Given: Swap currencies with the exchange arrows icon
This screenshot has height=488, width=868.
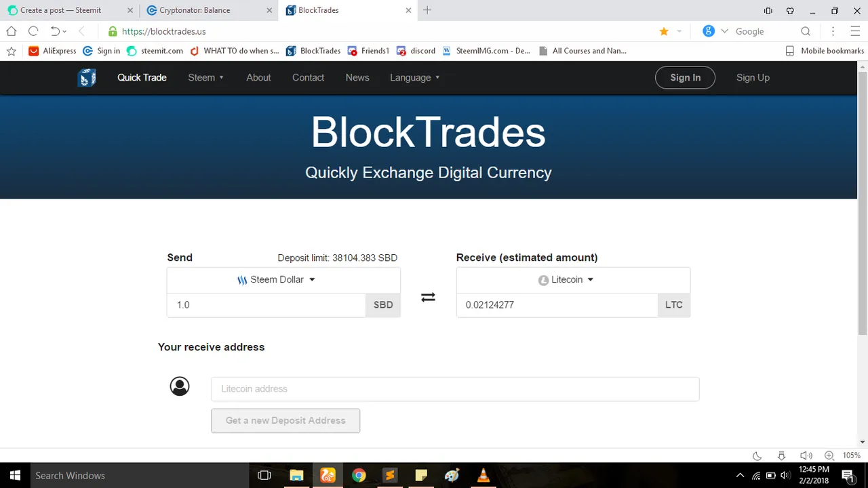Looking at the screenshot, I should click(x=428, y=297).
